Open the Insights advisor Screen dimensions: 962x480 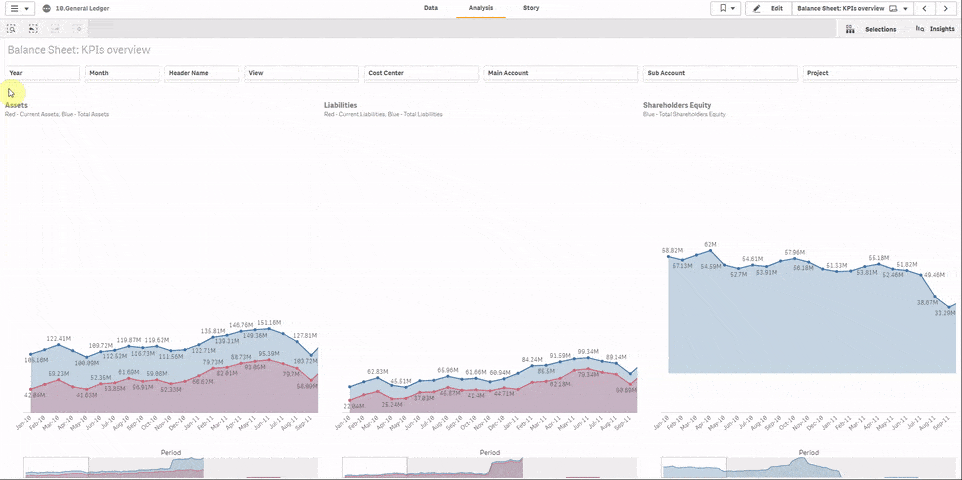(x=934, y=29)
